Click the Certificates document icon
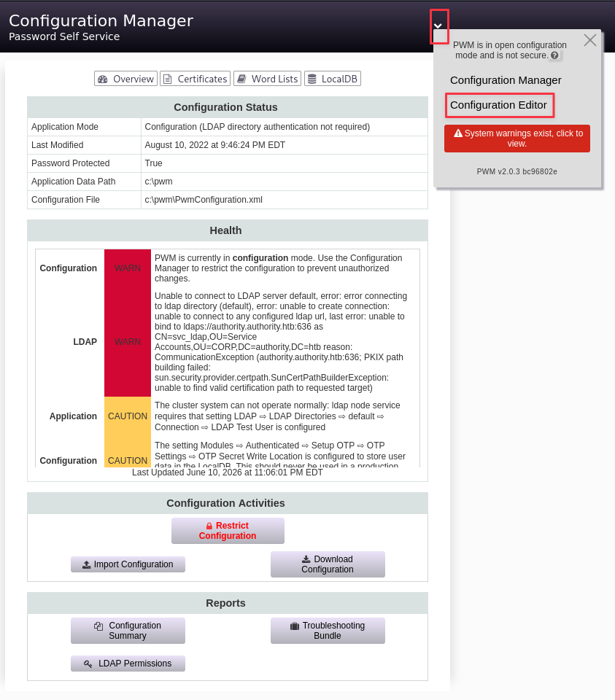Screen dimensions: 615x700 [x=168, y=79]
